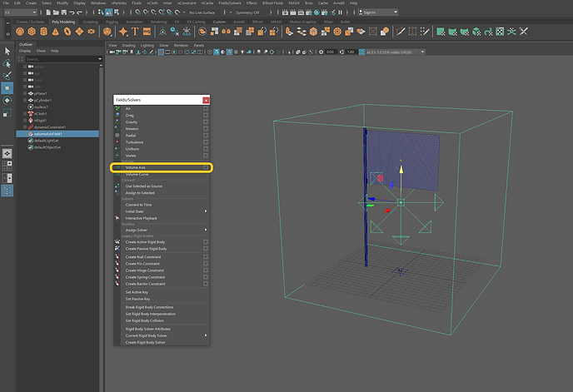Click the polygon Type text tool
The height and width of the screenshot is (392, 573).
[135, 32]
